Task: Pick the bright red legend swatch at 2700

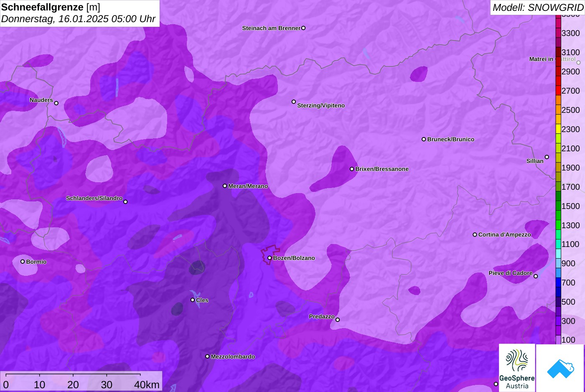Action: point(558,91)
